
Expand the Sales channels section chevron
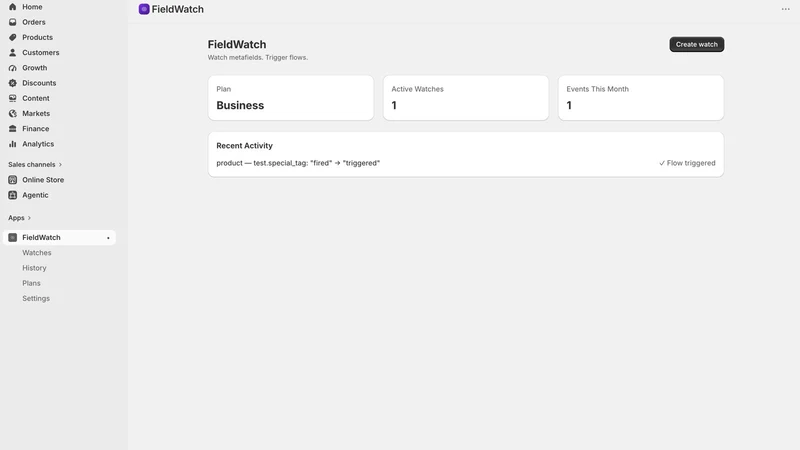pyautogui.click(x=60, y=164)
